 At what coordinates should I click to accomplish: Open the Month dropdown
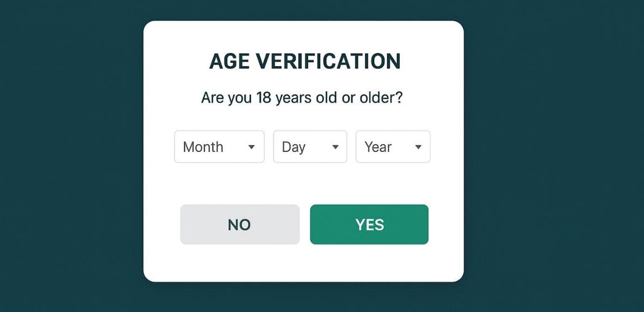click(x=219, y=147)
